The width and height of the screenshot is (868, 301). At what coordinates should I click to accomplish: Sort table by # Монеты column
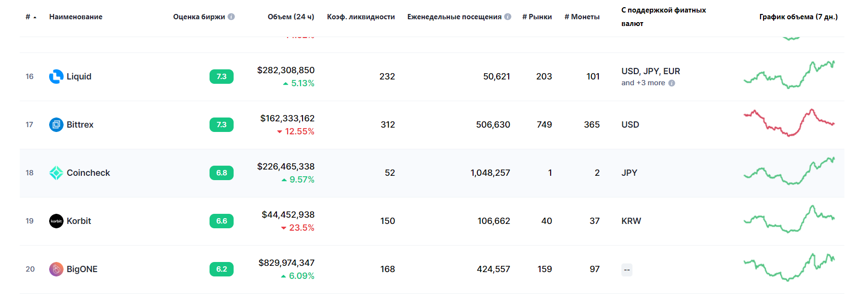[x=582, y=17]
